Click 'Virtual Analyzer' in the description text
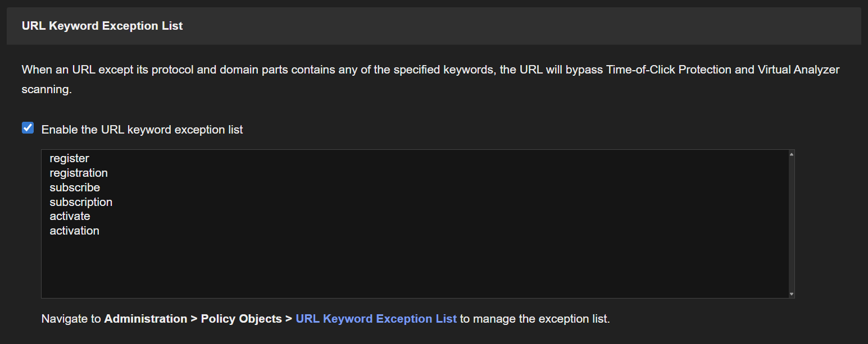Image resolution: width=868 pixels, height=344 pixels. (798, 70)
